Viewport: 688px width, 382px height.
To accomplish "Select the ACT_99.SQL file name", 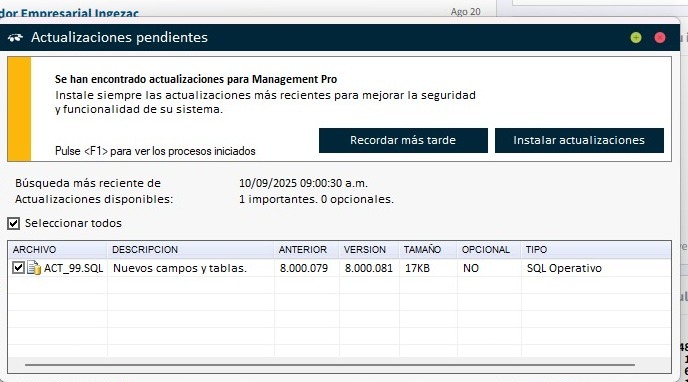I will pyautogui.click(x=73, y=268).
